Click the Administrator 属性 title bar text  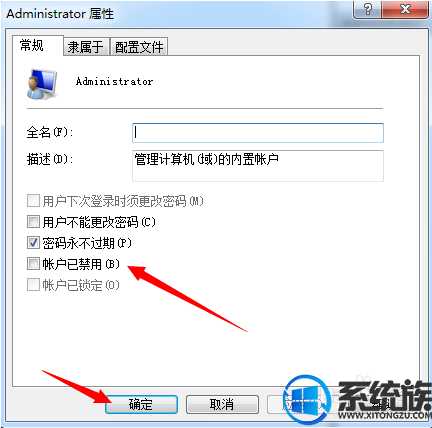click(x=60, y=14)
